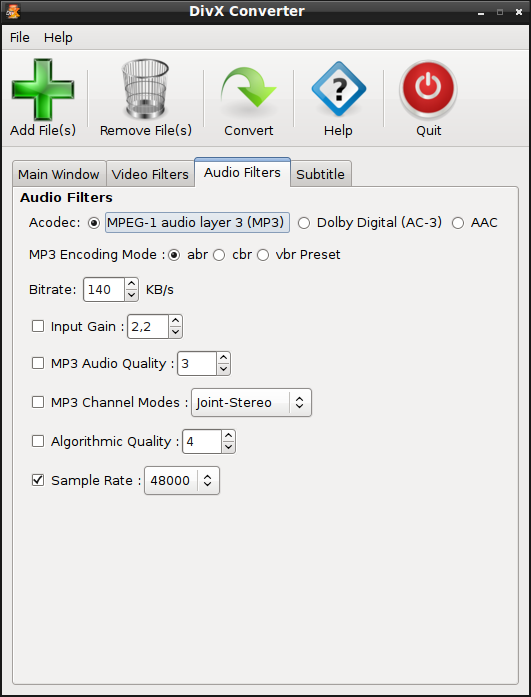The width and height of the screenshot is (531, 697).
Task: Decrease Input Gain with the down arrow
Action: 176,332
